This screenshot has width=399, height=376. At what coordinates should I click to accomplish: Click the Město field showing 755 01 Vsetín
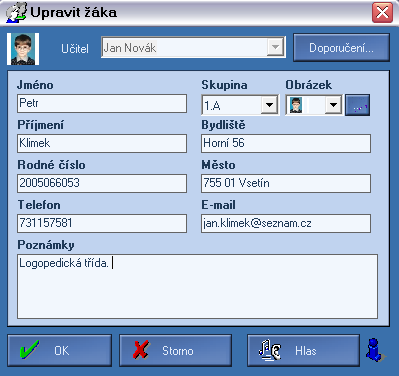[286, 183]
